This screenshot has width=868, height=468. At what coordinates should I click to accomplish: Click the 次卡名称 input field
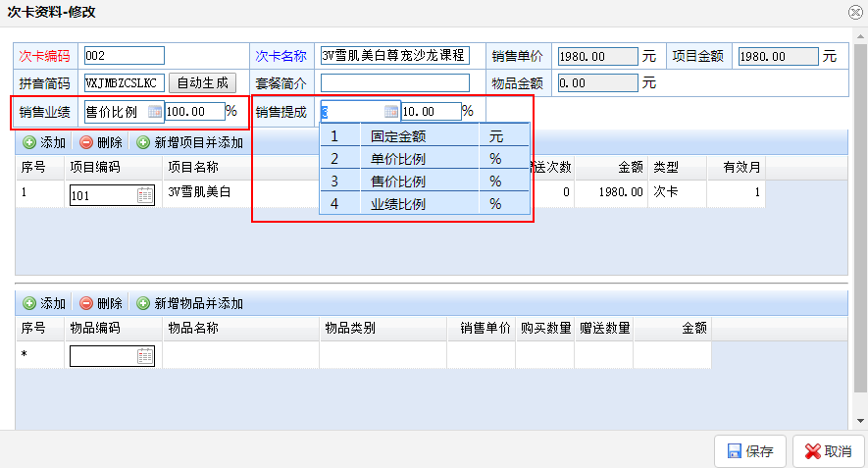pos(394,56)
